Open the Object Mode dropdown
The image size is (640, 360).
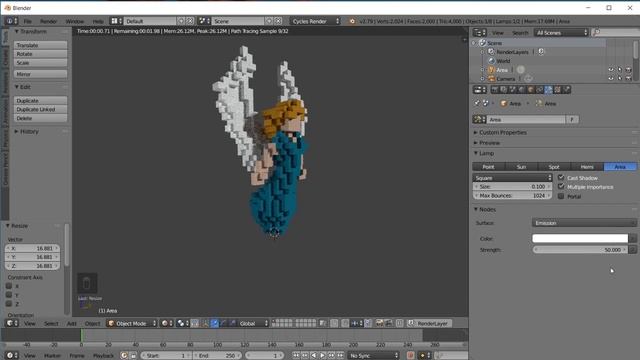point(132,323)
